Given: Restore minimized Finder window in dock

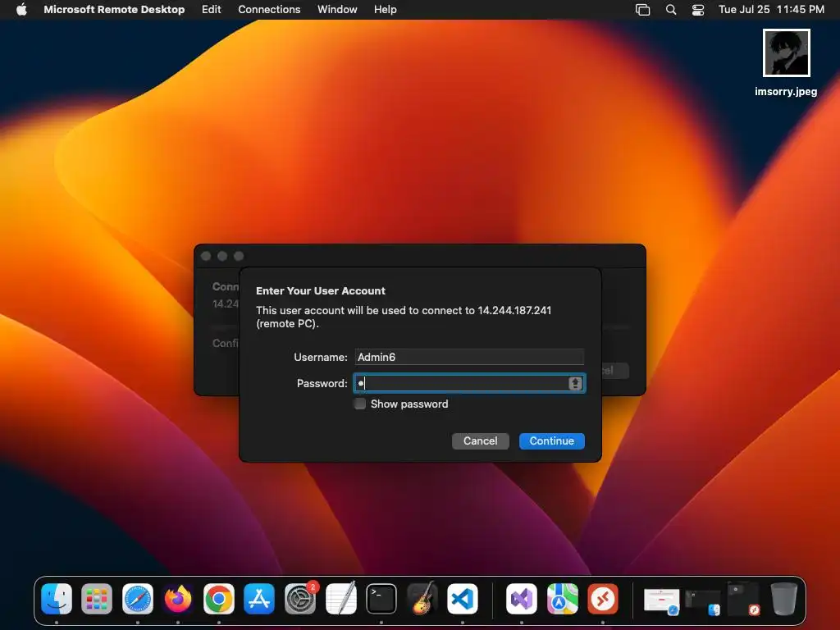Looking at the screenshot, I should [x=703, y=602].
